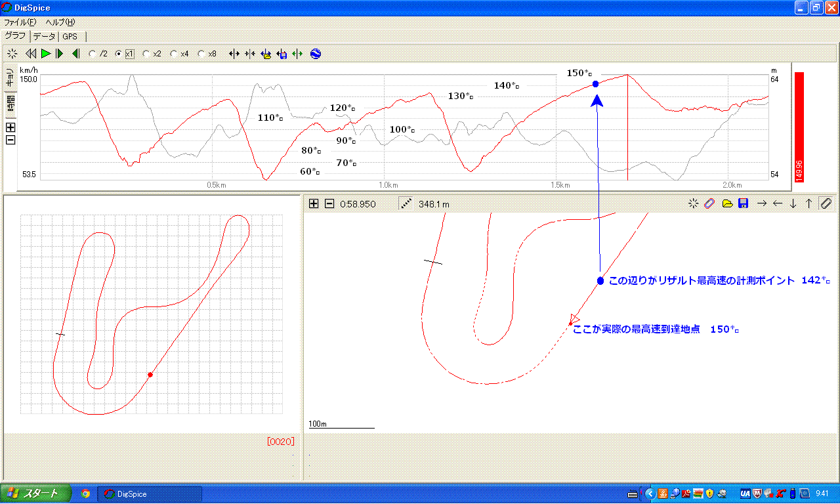The image size is (840, 504).
Task: Zoom out graph with minus button
Action: [x=10, y=139]
